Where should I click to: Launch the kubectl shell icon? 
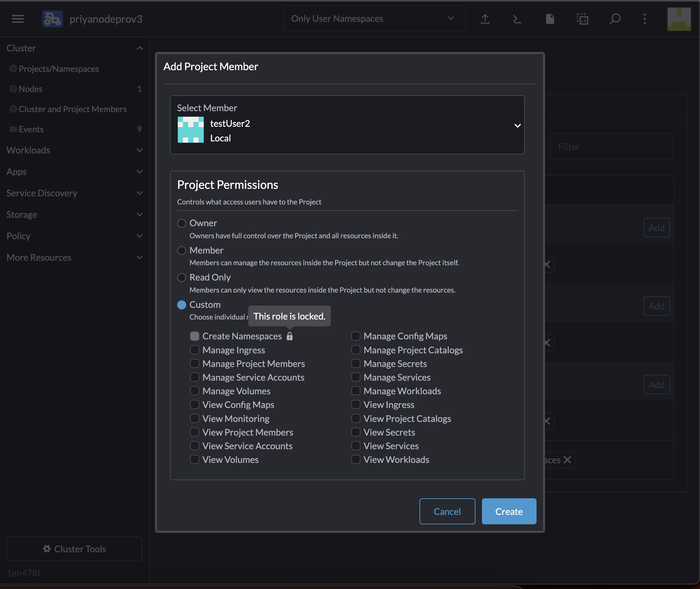point(517,19)
